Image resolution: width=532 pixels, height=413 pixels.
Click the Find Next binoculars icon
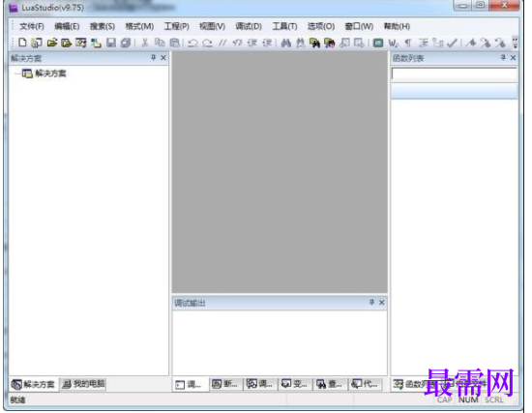pos(300,43)
